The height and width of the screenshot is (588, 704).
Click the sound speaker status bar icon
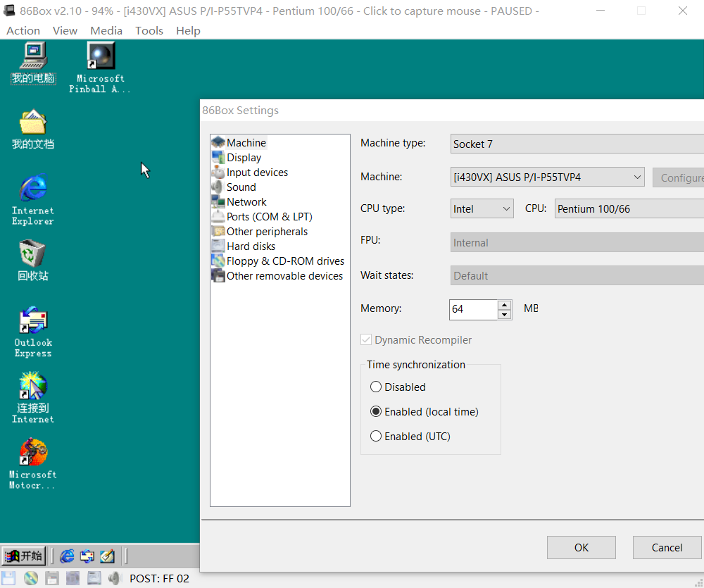pos(115,578)
